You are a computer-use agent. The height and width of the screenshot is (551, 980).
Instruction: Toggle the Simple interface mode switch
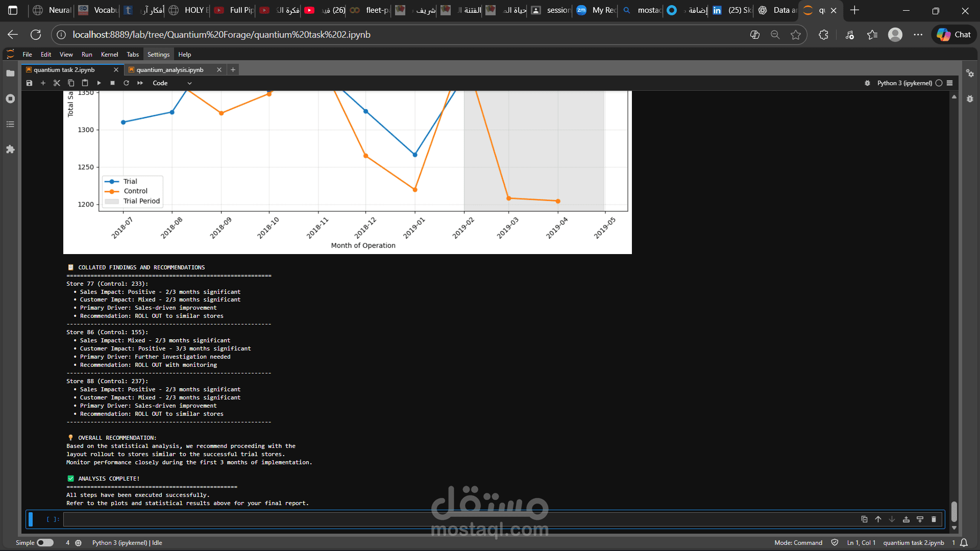[x=45, y=543]
